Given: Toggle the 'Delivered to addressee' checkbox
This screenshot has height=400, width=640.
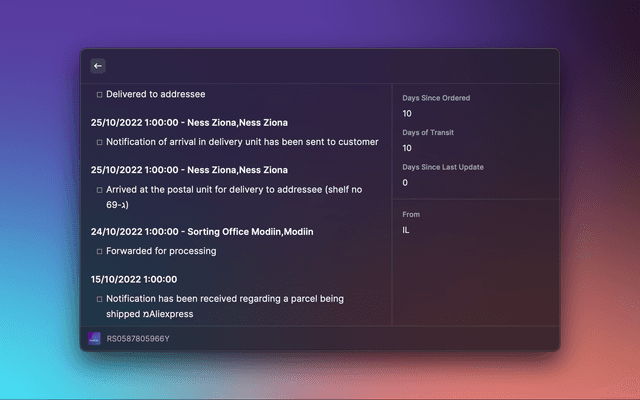Looking at the screenshot, I should 100,95.
